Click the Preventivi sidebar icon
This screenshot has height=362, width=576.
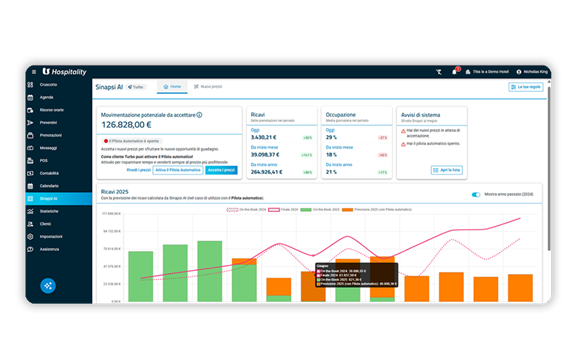pyautogui.click(x=30, y=123)
